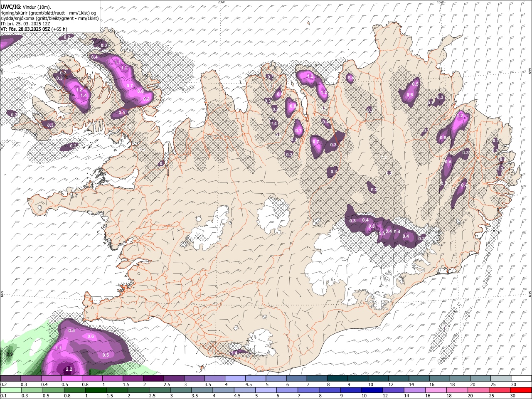Click the 20W longitude label
Image resolution: width=532 pixels, height=399 pixels.
221,2
